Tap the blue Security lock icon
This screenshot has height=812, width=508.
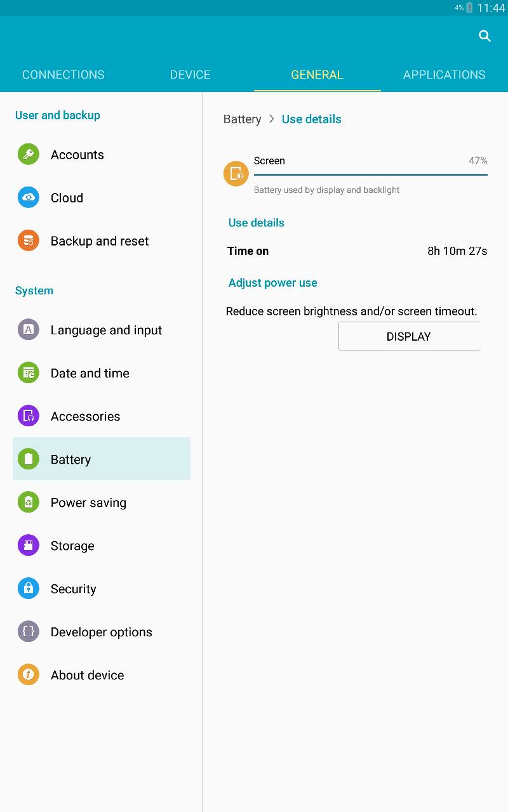pyautogui.click(x=28, y=588)
